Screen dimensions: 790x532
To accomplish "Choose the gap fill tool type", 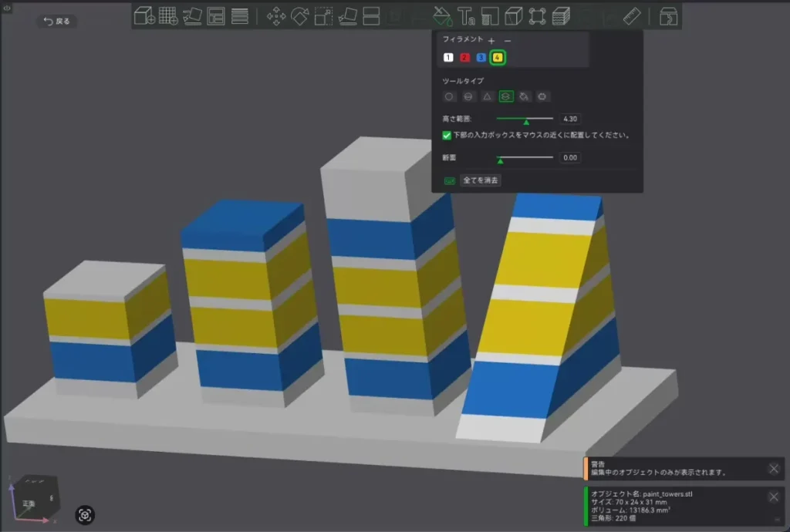I will 542,96.
